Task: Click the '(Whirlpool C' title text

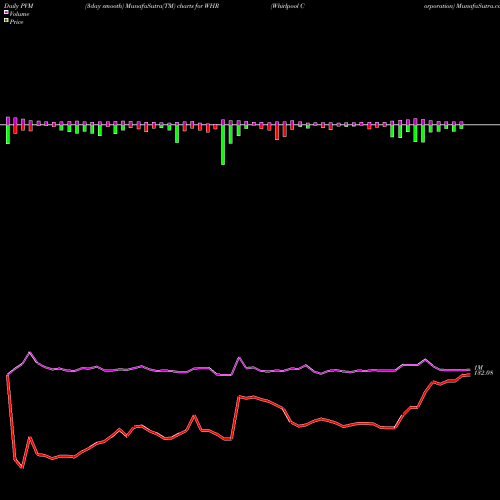Action: pos(287,6)
